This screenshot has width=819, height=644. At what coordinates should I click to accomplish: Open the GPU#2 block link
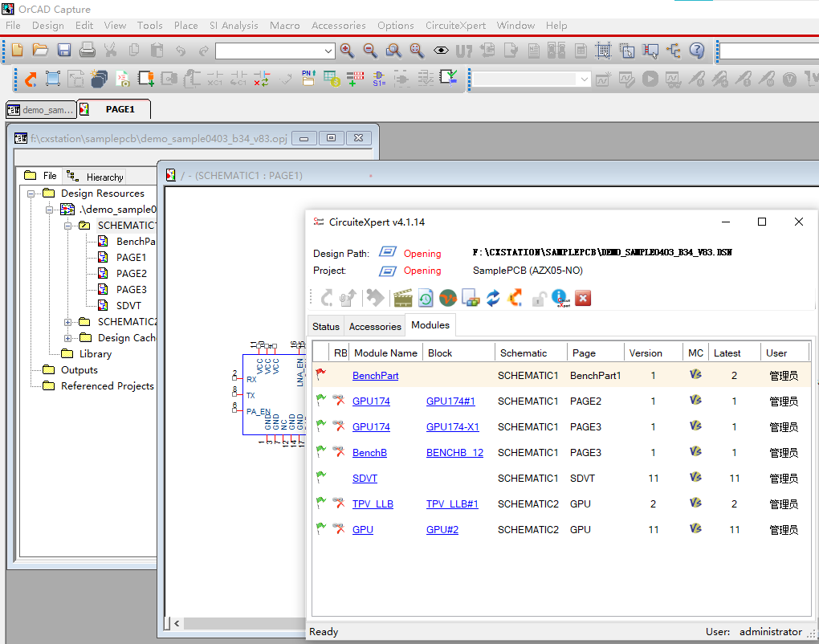442,530
